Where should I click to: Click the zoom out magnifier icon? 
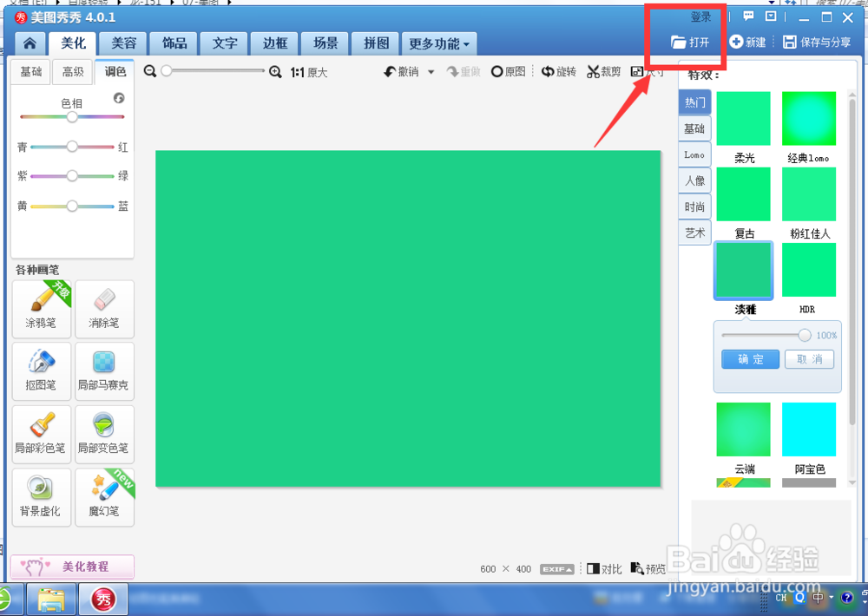pyautogui.click(x=149, y=71)
